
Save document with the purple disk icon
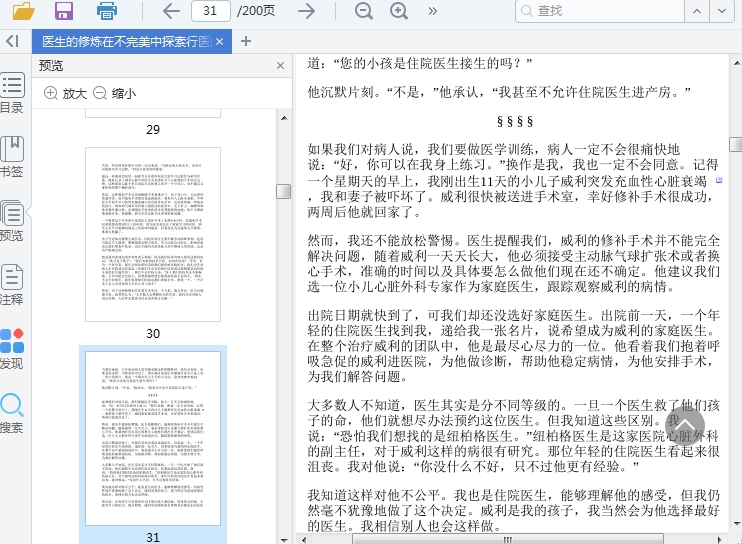(64, 10)
